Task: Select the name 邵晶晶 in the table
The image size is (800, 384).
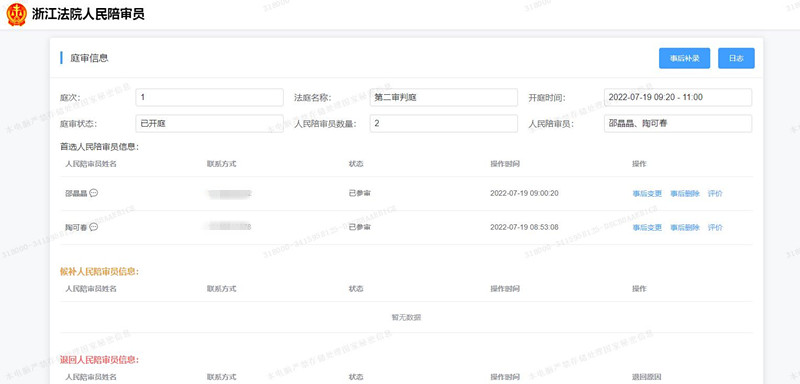Action: (76, 193)
